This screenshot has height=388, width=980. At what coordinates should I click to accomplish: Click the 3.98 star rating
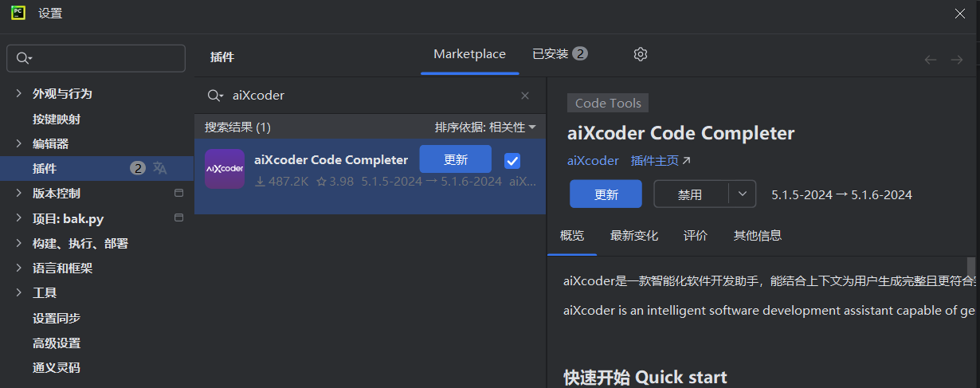click(x=335, y=182)
